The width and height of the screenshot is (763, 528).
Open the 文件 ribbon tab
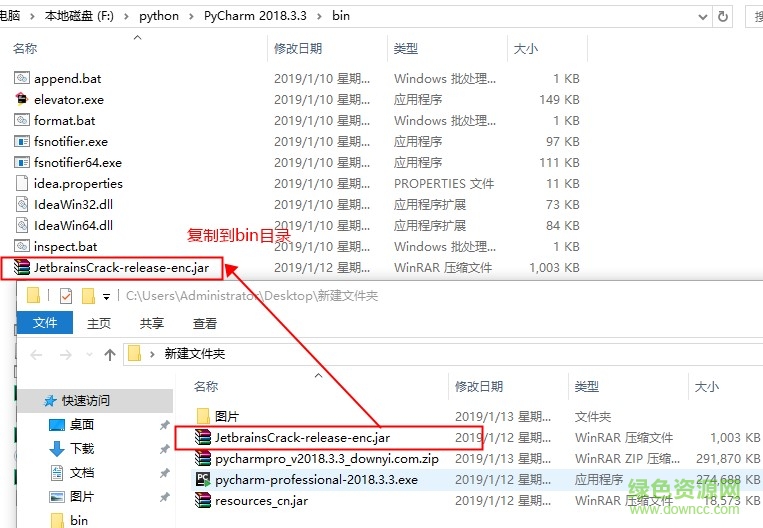point(45,323)
